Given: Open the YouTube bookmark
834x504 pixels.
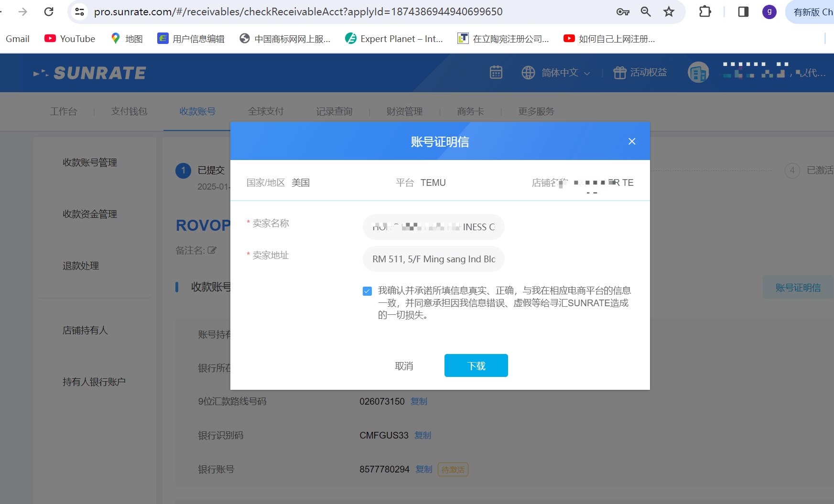Looking at the screenshot, I should point(70,39).
